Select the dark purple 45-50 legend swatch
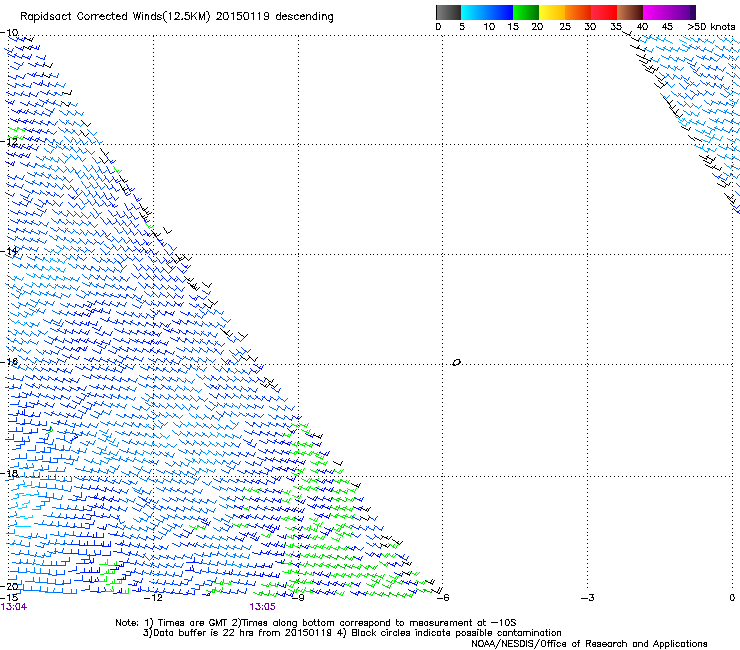Image resolution: width=740 pixels, height=650 pixels. point(682,12)
